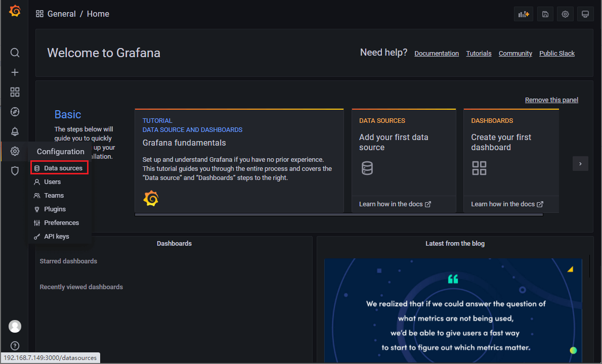Click the Grafana logo in sidebar
This screenshot has width=602, height=364.
coord(15,11)
